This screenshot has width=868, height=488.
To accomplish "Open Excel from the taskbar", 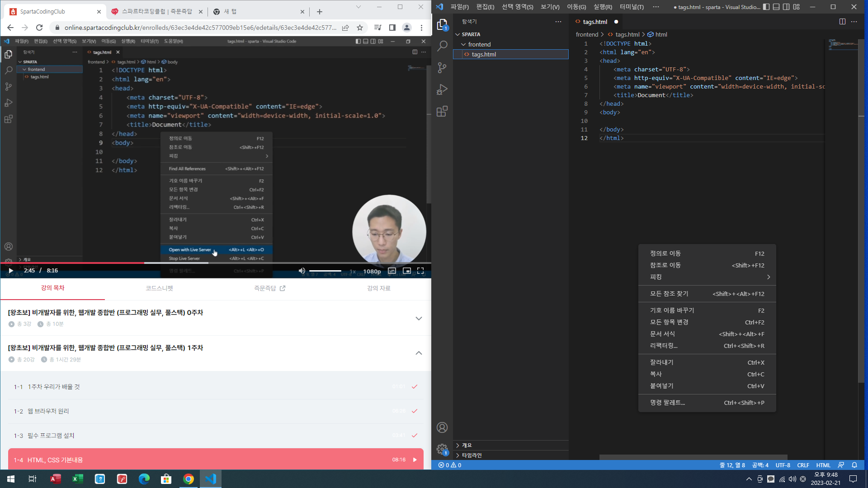I will point(78,479).
